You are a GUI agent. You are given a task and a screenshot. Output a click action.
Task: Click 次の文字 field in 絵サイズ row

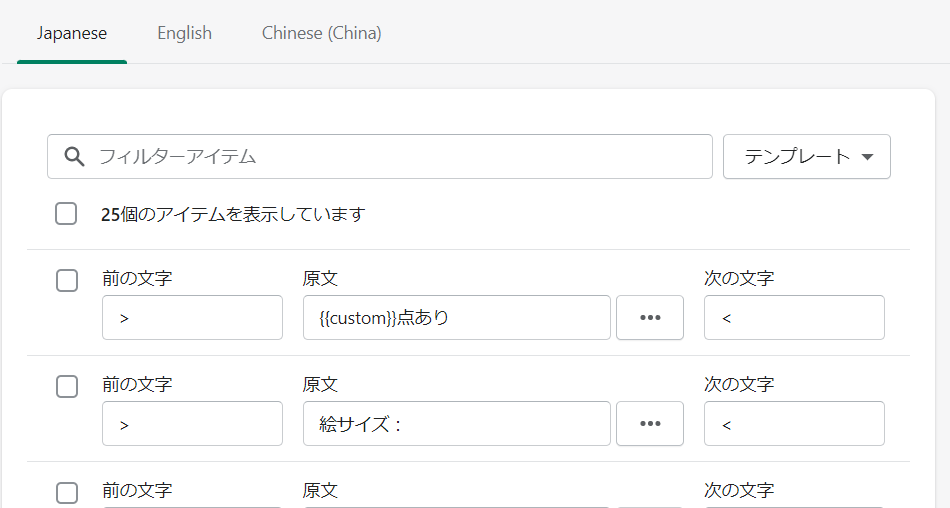(794, 424)
